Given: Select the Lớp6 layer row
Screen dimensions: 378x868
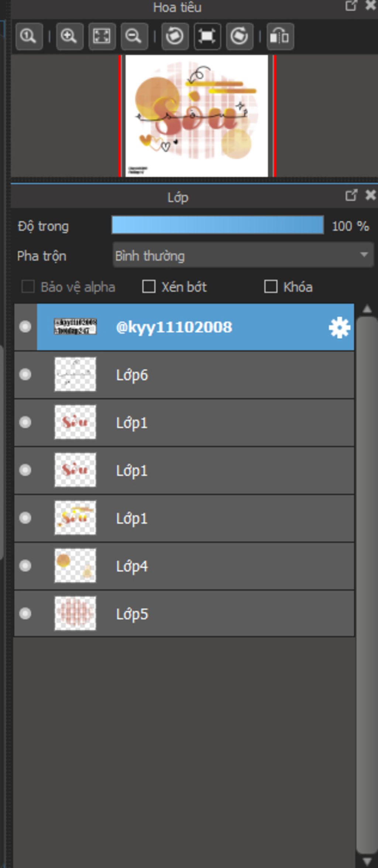Looking at the screenshot, I should pyautogui.click(x=184, y=375).
